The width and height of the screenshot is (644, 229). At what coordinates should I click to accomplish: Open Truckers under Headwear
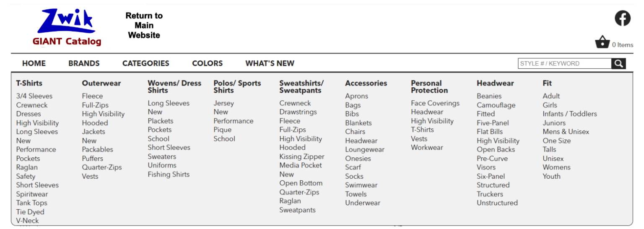[490, 194]
